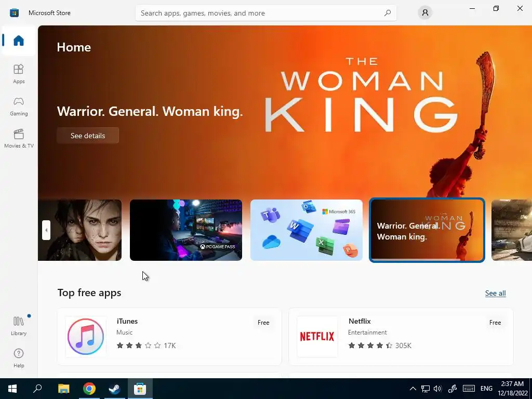Viewport: 532px width, 399px height.
Task: Click See details for The Woman King
Action: point(88,136)
